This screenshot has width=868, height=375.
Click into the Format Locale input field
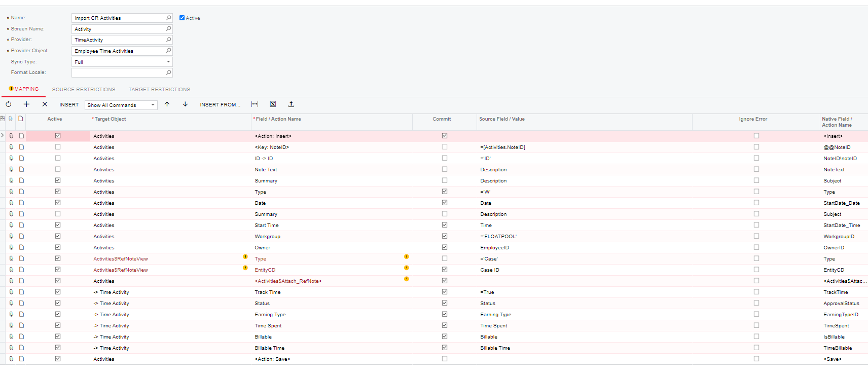119,73
